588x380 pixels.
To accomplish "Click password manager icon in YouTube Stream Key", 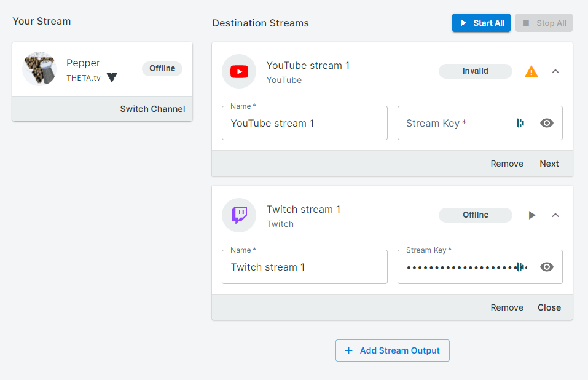I will pyautogui.click(x=520, y=123).
